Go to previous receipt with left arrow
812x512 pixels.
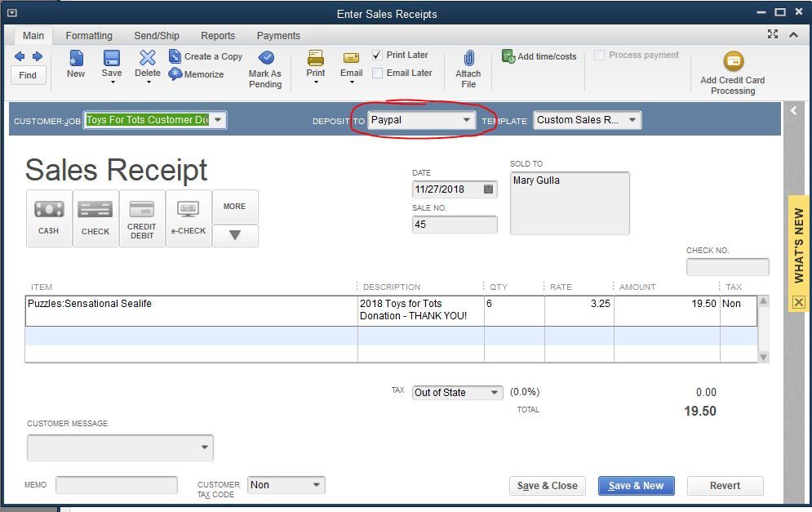click(20, 56)
